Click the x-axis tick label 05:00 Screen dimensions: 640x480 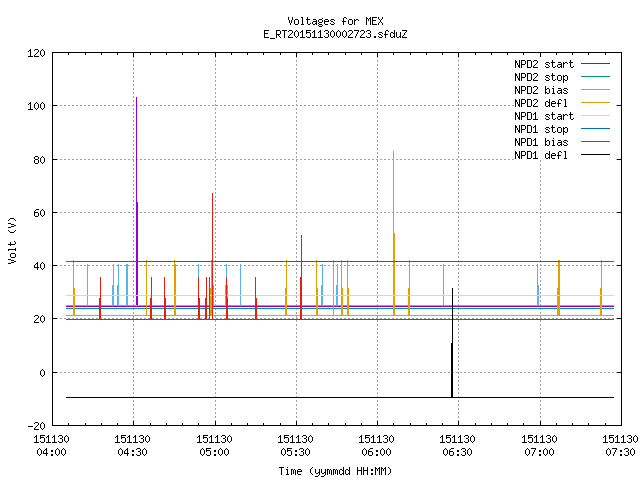(x=214, y=452)
